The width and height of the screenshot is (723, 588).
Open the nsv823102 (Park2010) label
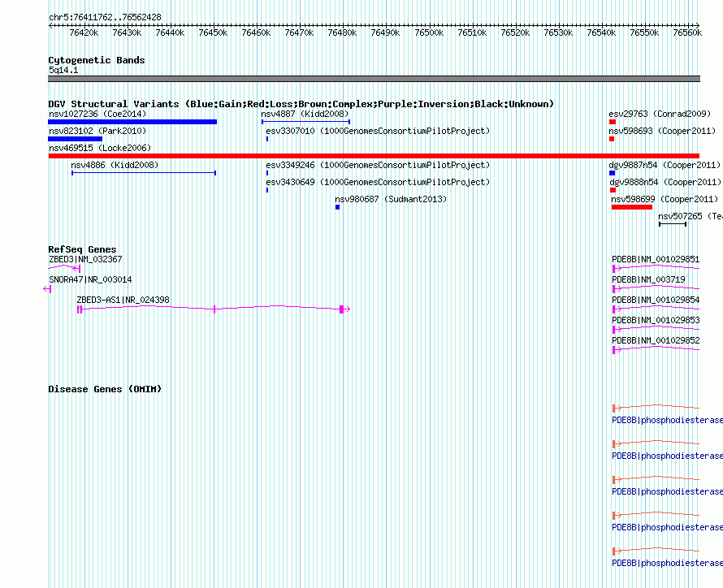pyautogui.click(x=97, y=131)
